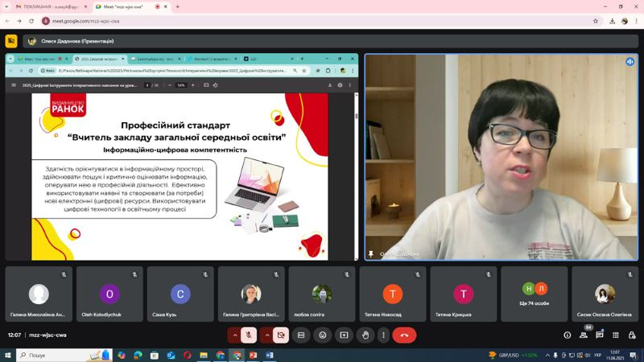Select Тетяна Крицька participant tile
Image resolution: width=644 pixels, height=362 pixels.
point(464,294)
